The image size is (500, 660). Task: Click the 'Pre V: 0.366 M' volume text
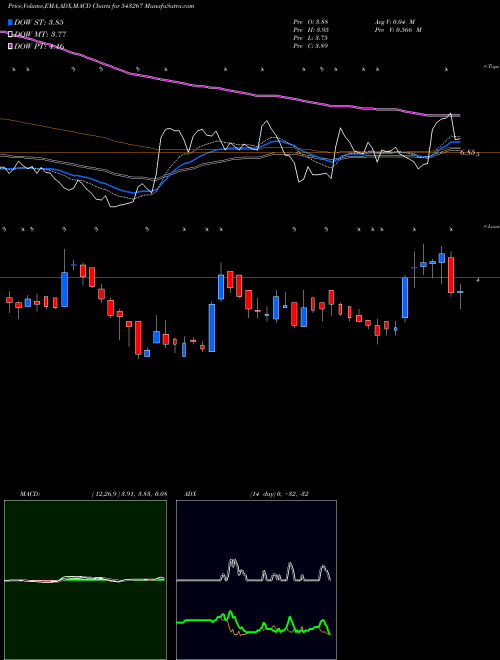[398, 30]
